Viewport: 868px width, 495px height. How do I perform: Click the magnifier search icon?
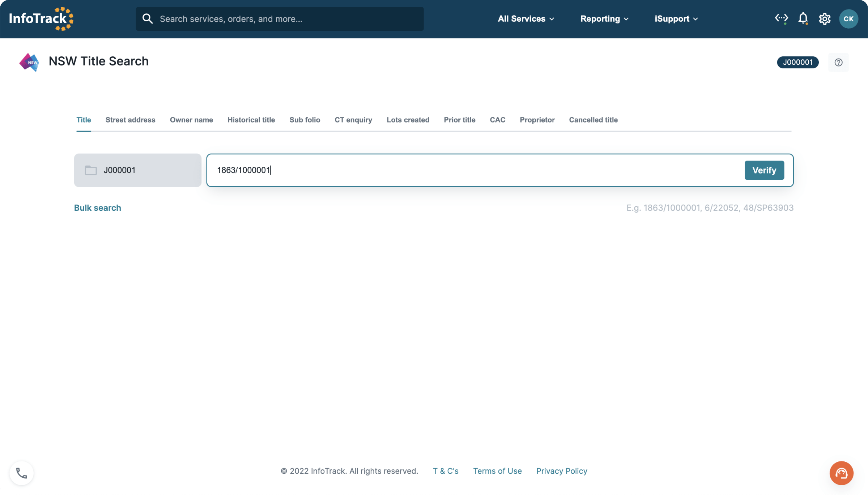148,19
